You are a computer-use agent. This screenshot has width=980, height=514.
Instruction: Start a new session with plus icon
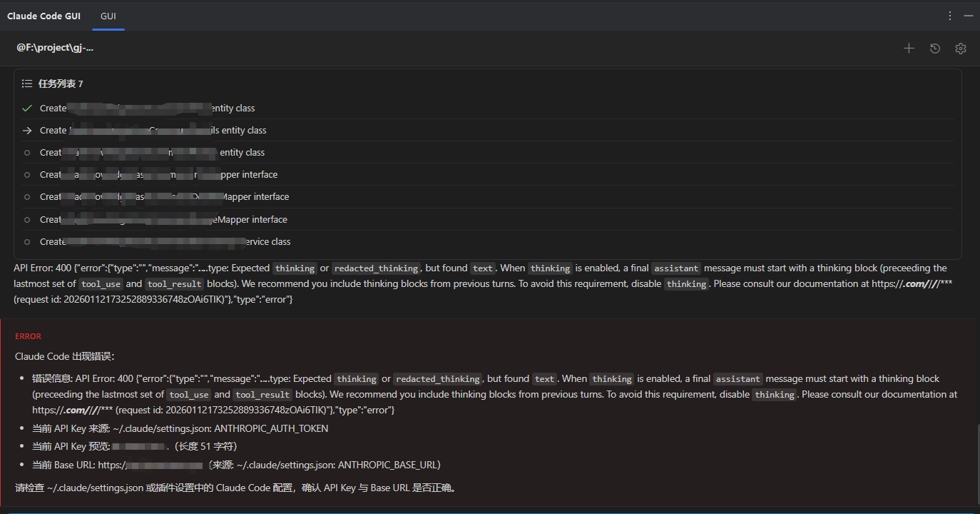pos(909,49)
